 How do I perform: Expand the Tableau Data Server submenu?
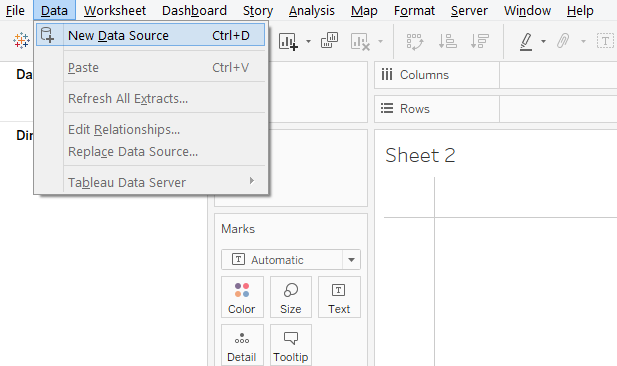pyautogui.click(x=151, y=182)
